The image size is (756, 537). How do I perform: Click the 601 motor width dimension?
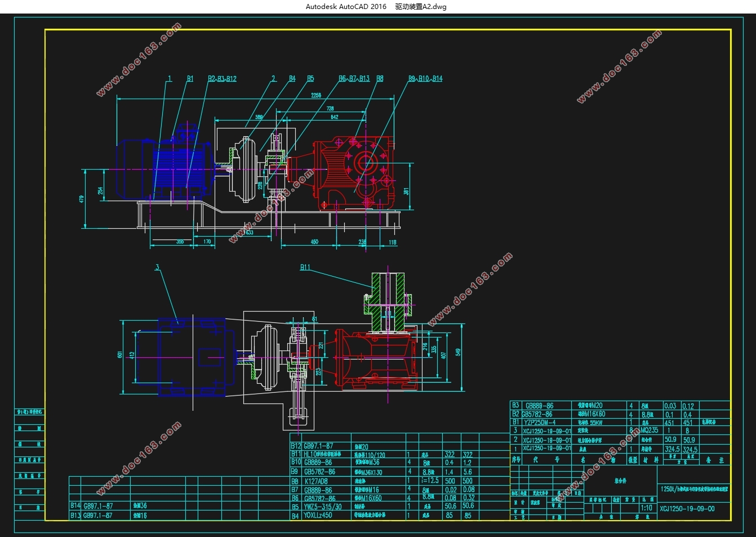tap(119, 355)
